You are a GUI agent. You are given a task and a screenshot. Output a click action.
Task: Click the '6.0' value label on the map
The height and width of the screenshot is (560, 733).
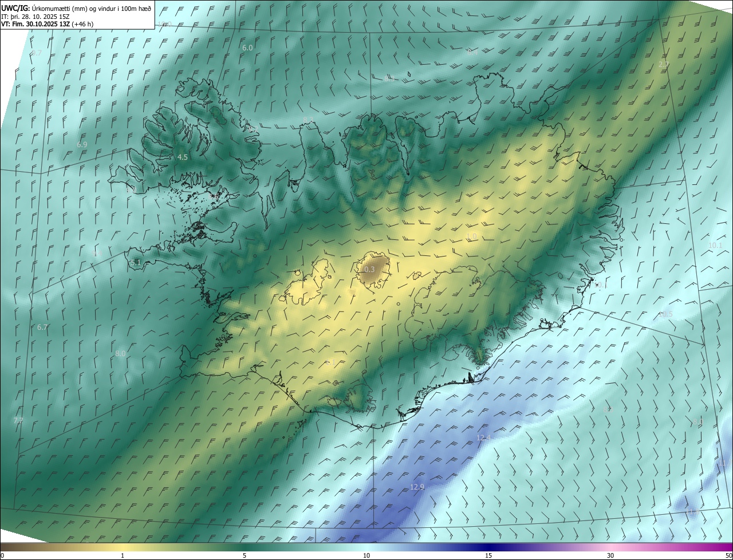point(247,48)
